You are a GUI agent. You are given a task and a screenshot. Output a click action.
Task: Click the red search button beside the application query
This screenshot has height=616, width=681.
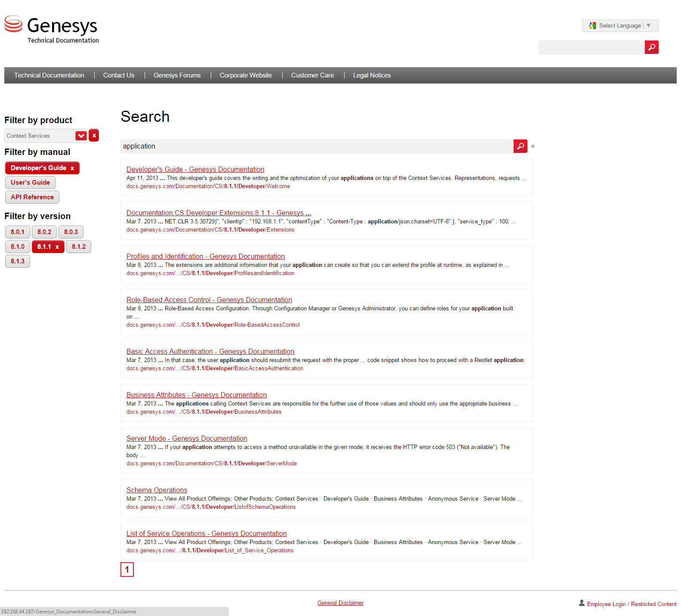point(520,146)
